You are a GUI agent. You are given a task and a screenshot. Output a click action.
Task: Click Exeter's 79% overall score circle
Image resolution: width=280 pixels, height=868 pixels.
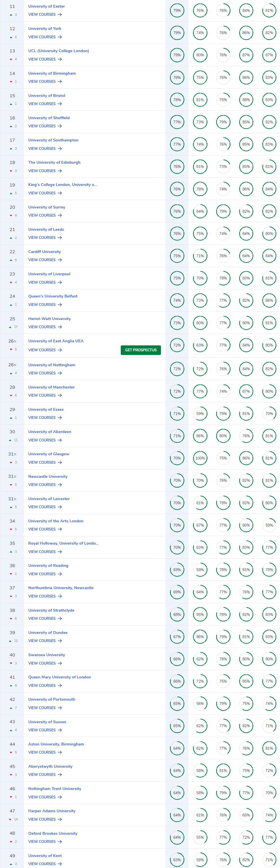(177, 10)
